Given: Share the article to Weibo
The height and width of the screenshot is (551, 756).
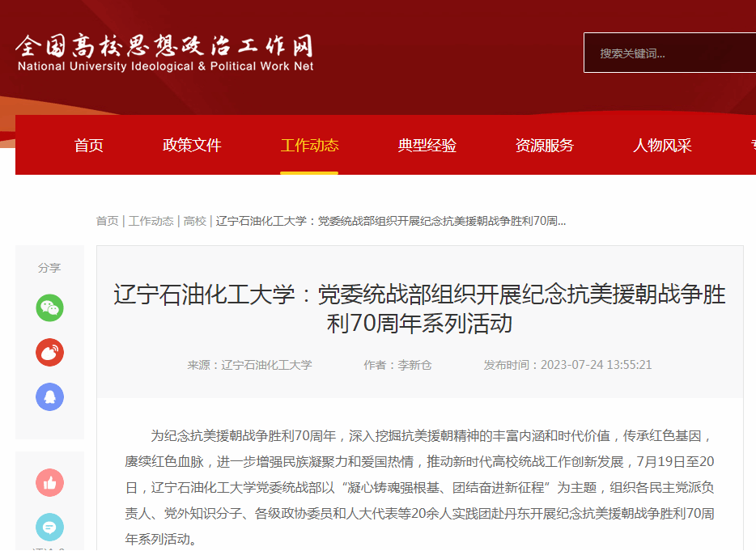Looking at the screenshot, I should pos(49,353).
